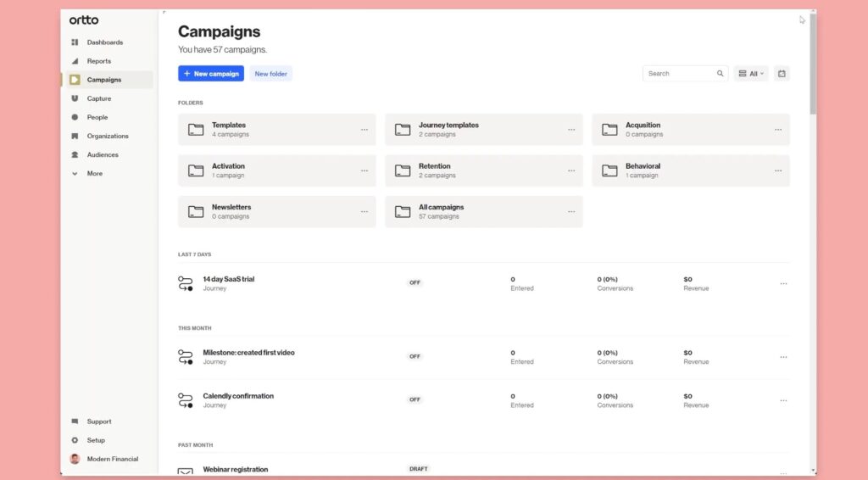Toggle OFF status for Calendly confirmation
Image resolution: width=868 pixels, height=480 pixels.
tap(415, 399)
